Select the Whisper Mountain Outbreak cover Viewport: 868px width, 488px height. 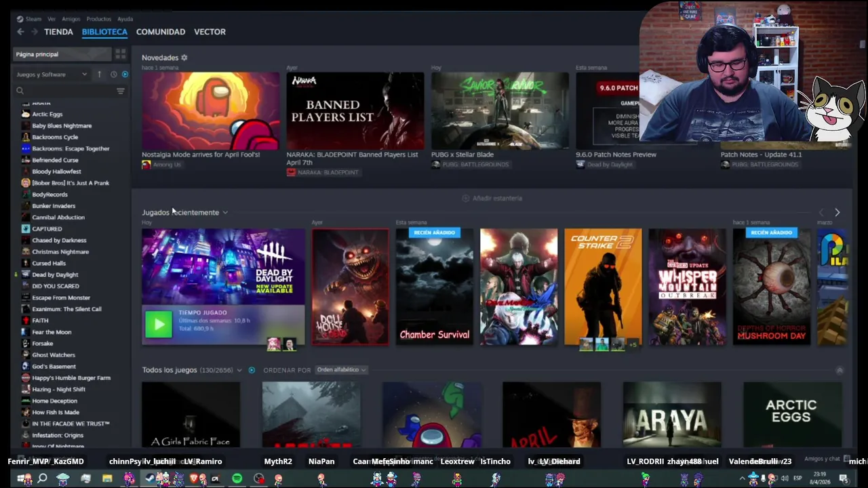pos(687,287)
